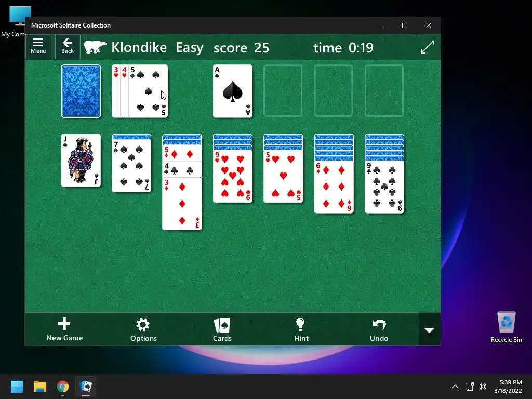Select the 5 of spades in waste

tap(149, 91)
